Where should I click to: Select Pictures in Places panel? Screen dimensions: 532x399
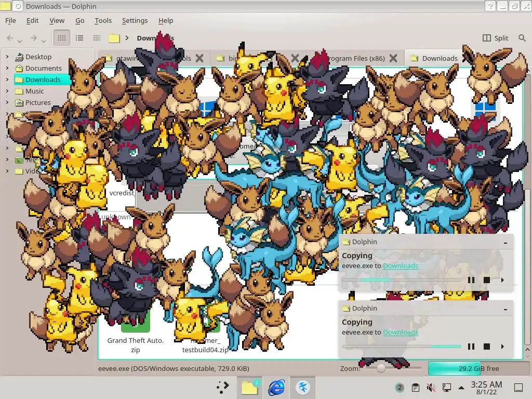point(37,102)
